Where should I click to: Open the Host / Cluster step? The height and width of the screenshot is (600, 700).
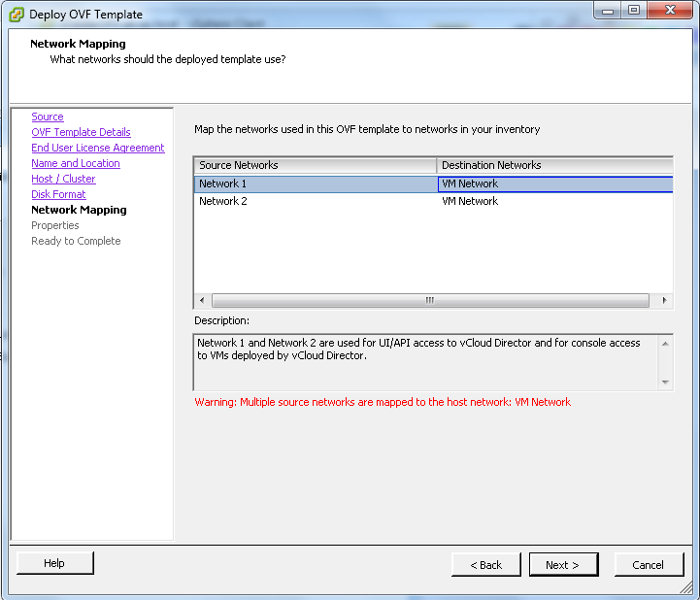pos(63,179)
